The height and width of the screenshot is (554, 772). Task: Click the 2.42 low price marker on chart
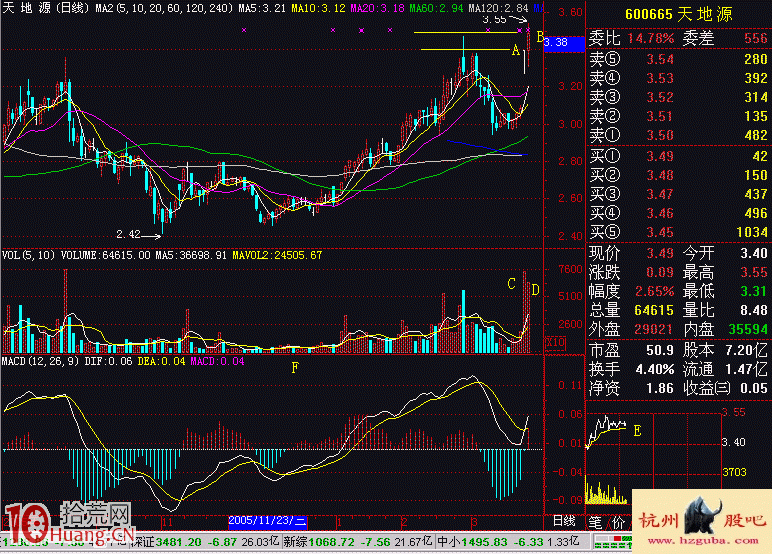coord(128,234)
